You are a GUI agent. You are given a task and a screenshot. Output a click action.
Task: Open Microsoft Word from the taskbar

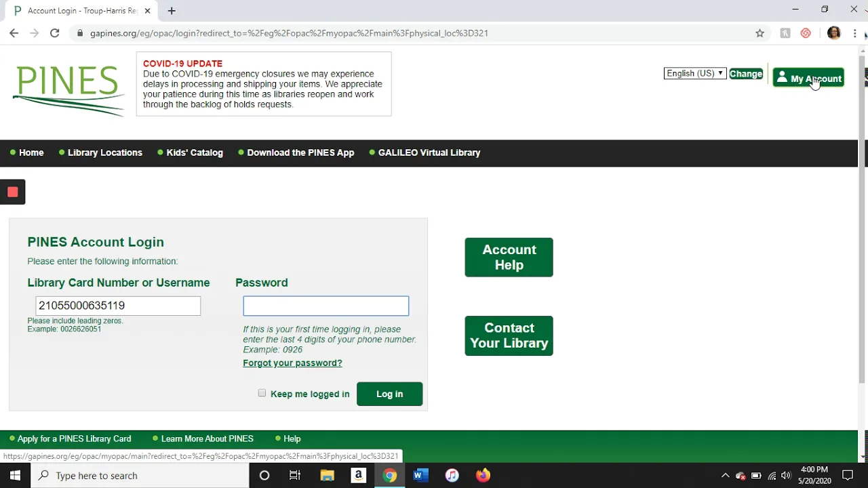(420, 475)
